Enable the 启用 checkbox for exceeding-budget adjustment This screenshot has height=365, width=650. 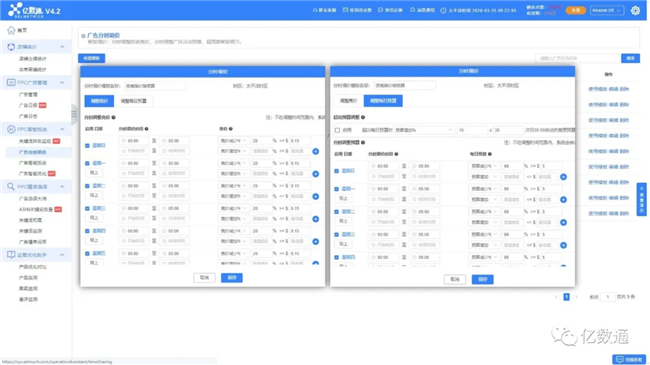click(x=337, y=130)
